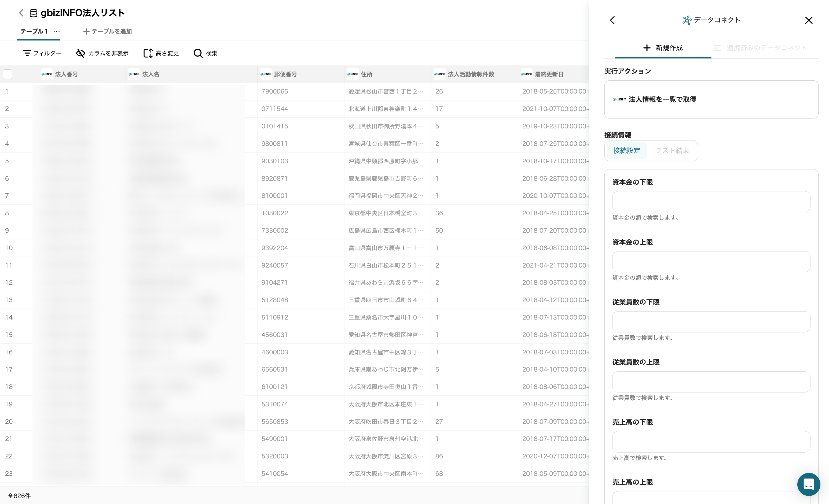Image resolution: width=829 pixels, height=504 pixels.
Task: Click 法人活動情報件数 column header
Action: click(x=471, y=74)
